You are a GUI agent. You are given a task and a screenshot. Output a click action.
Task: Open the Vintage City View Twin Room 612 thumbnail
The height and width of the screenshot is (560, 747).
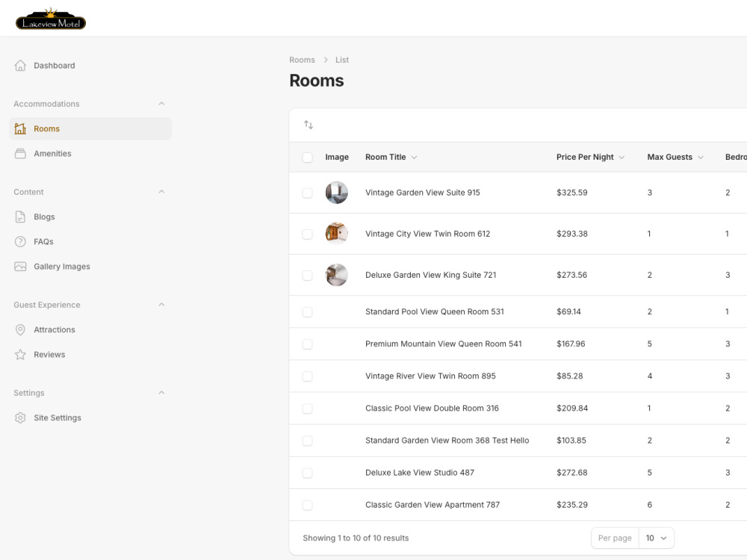point(337,234)
